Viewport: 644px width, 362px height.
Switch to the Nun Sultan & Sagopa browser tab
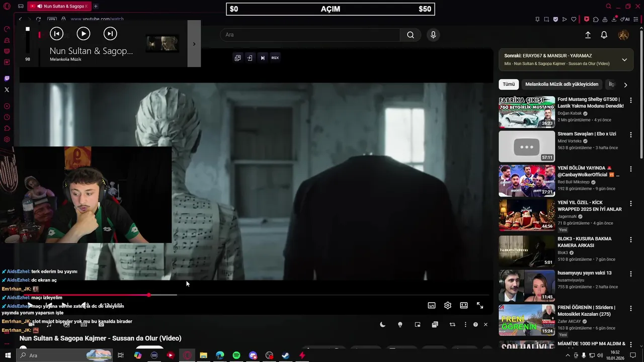pos(58,6)
